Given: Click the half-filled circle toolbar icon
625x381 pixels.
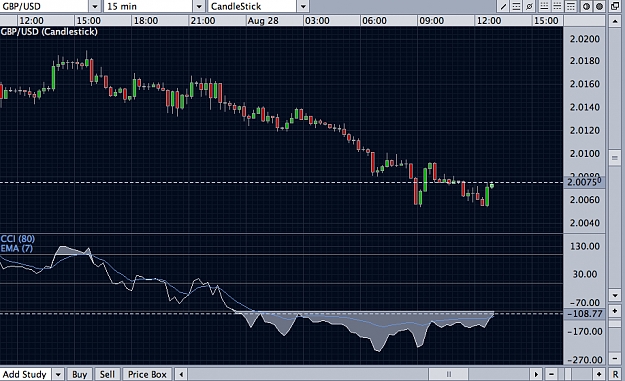Looking at the screenshot, I should pos(586,6).
